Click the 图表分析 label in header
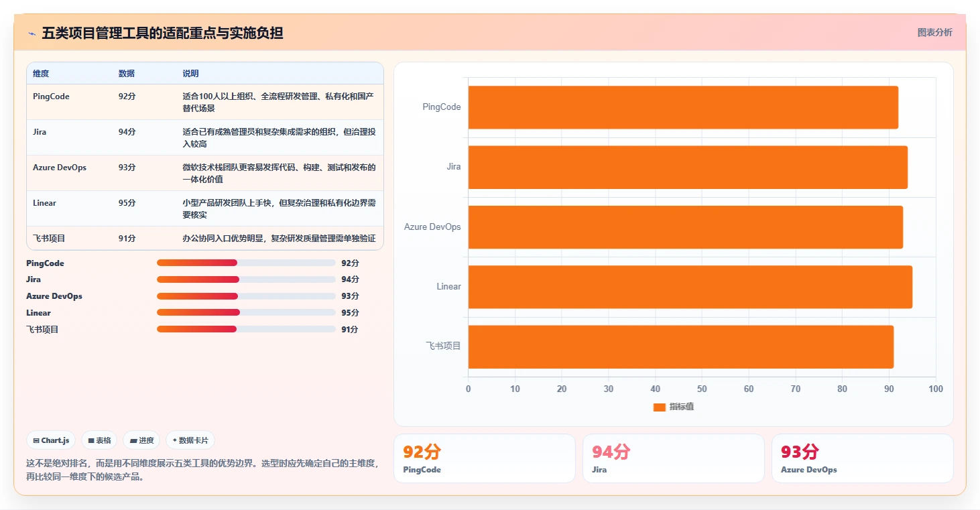Screen dimensions: 980x510 [934, 32]
